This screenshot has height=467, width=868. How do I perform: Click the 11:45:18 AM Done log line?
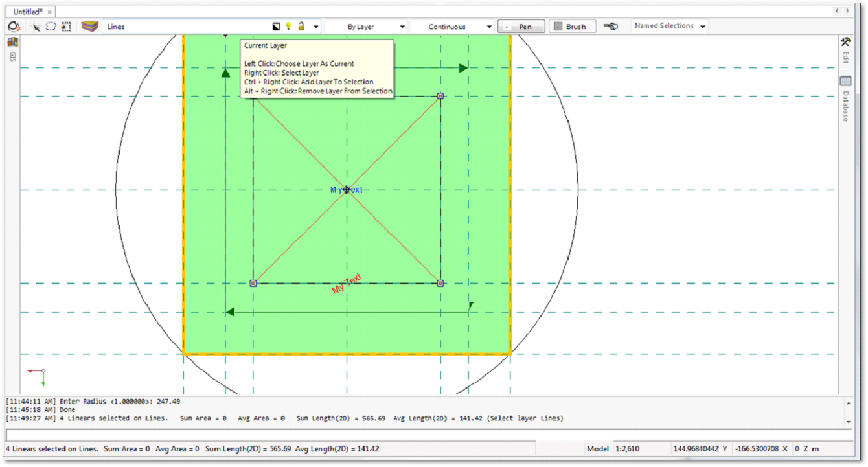point(40,410)
